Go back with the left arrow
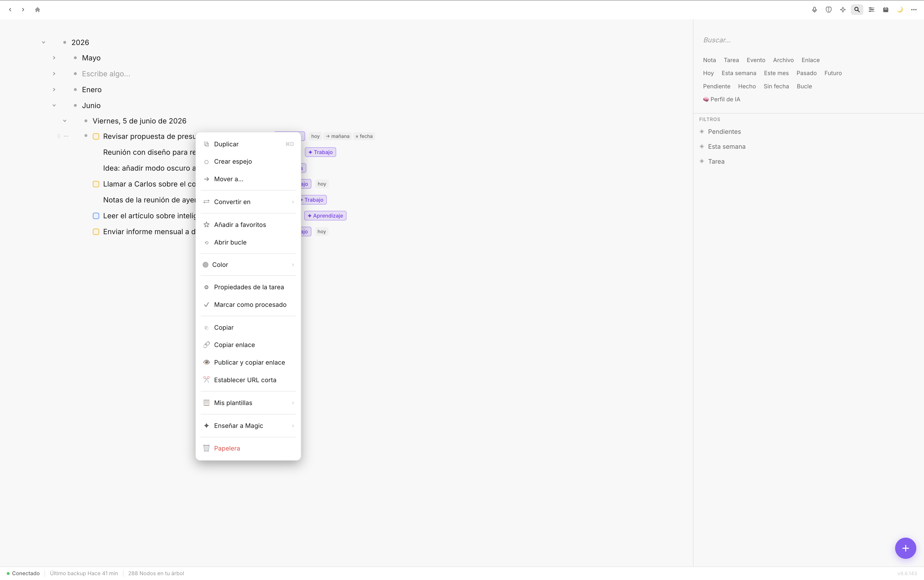Image resolution: width=924 pixels, height=580 pixels. [10, 10]
